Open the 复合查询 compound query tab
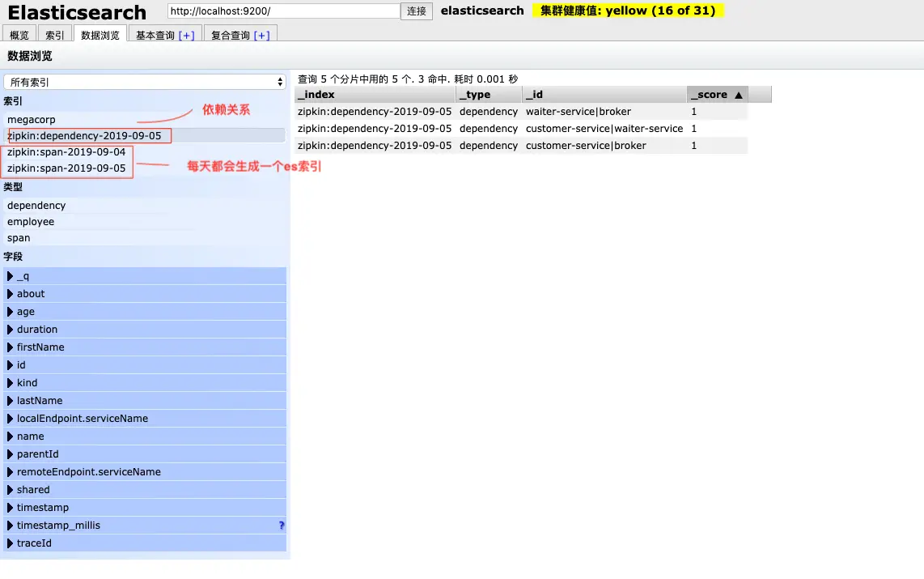 231,35
